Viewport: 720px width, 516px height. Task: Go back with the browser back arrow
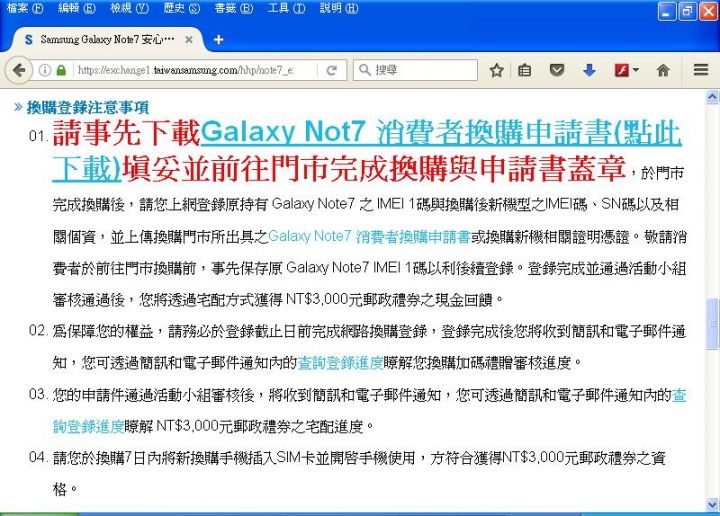(19, 70)
